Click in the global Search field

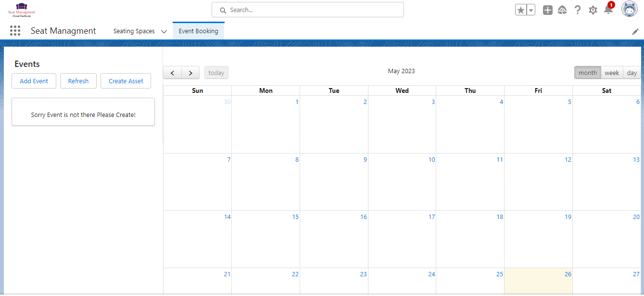coord(308,10)
